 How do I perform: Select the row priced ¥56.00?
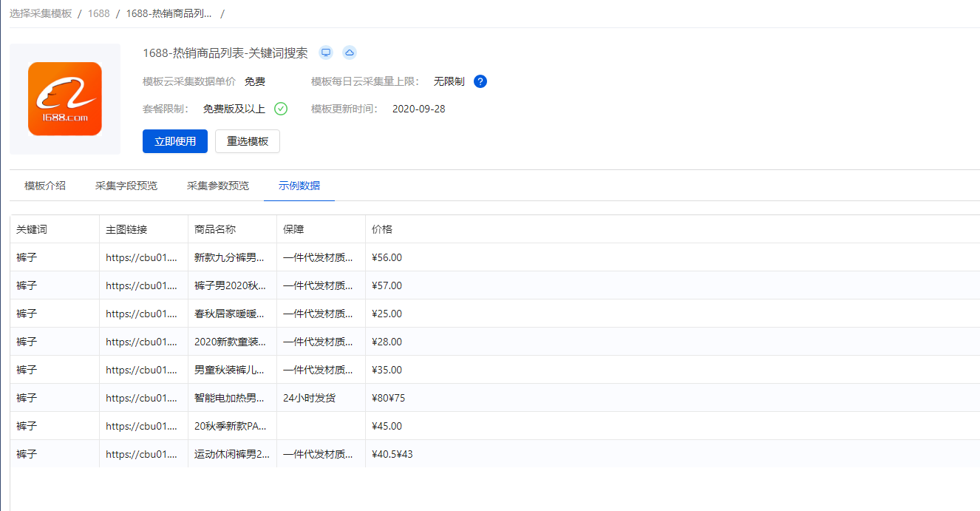pos(495,257)
